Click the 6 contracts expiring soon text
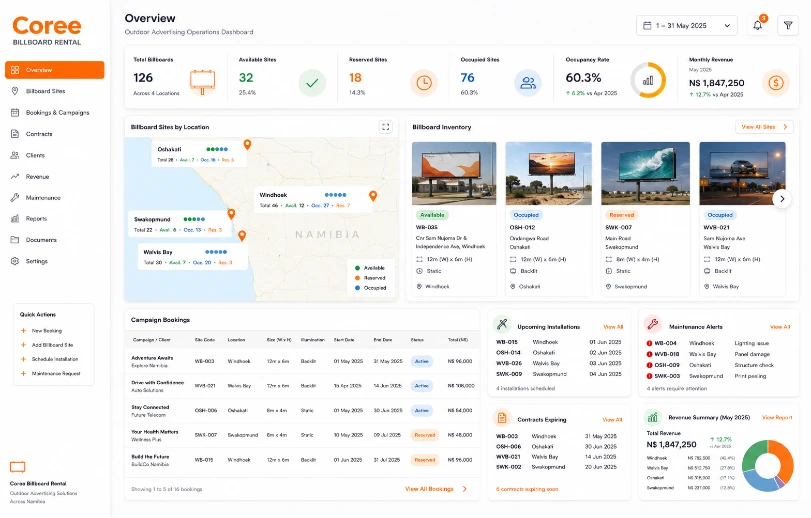811x518 pixels. coord(527,489)
